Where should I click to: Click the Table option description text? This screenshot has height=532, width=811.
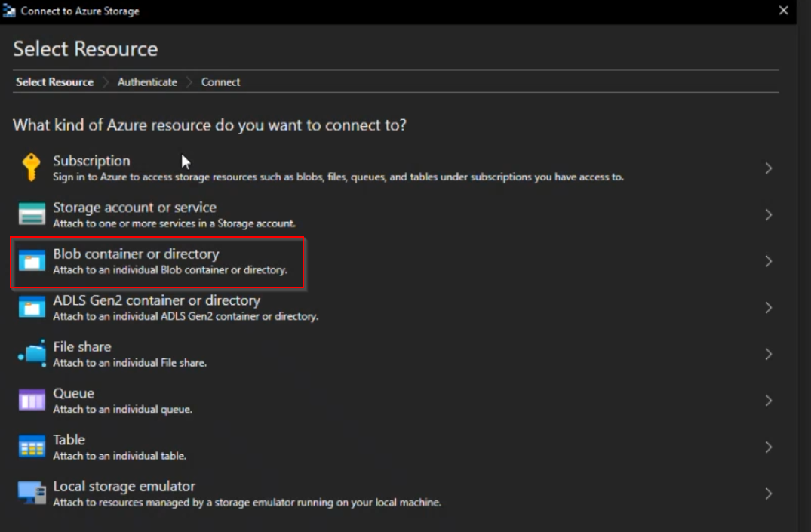click(119, 456)
